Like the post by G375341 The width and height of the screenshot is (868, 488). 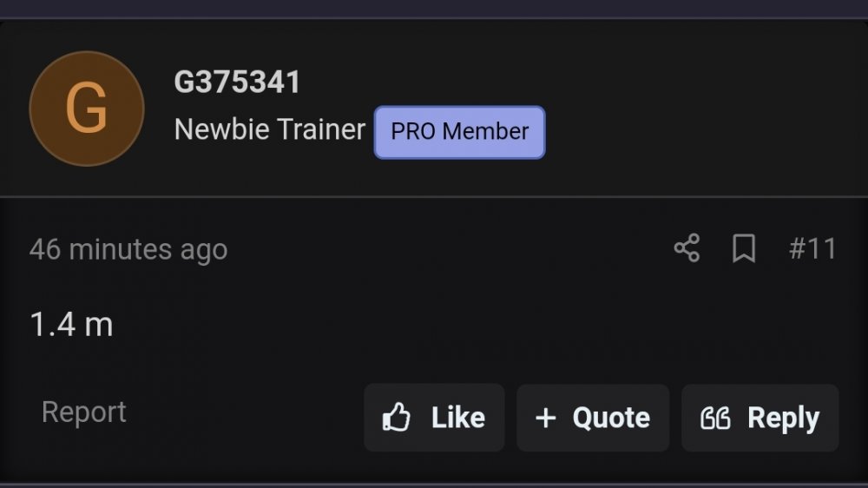[434, 417]
